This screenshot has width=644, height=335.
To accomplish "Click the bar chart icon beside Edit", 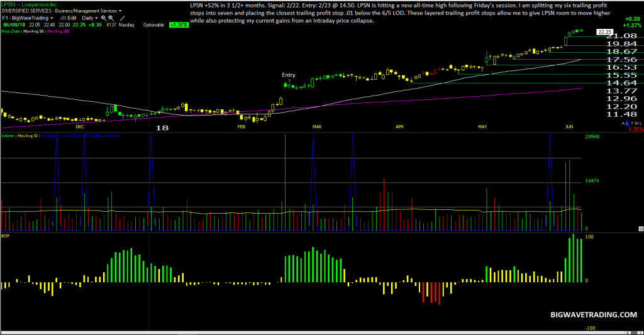I will (x=63, y=18).
